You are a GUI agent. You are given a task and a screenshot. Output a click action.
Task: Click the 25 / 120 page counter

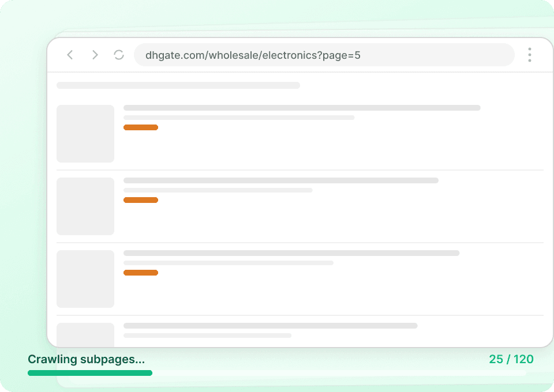511,359
